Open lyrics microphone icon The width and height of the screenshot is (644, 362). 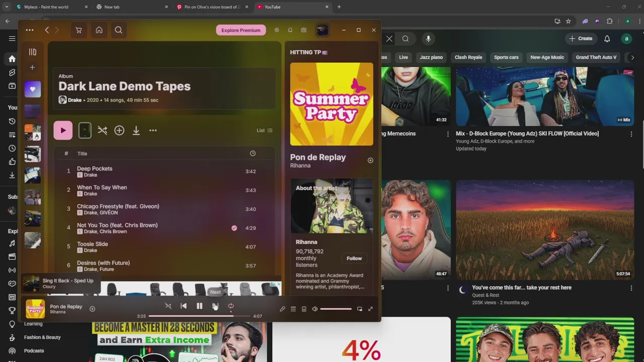(x=282, y=309)
